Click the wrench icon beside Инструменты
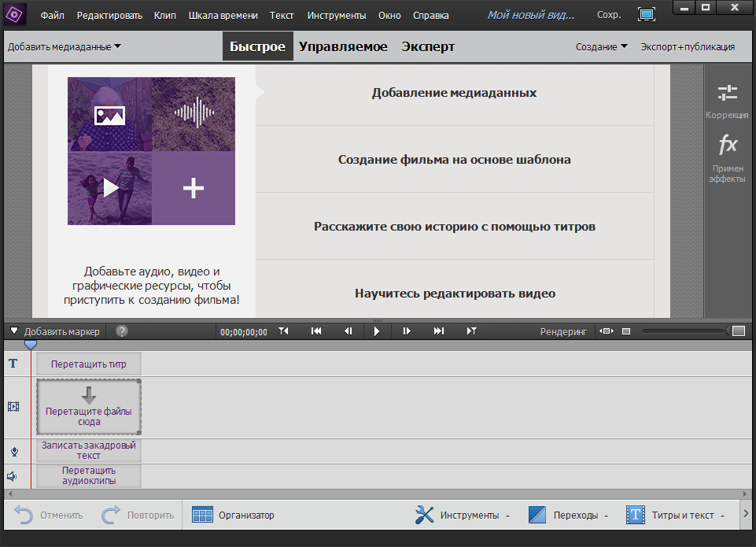Viewport: 756px width, 547px height. click(425, 514)
